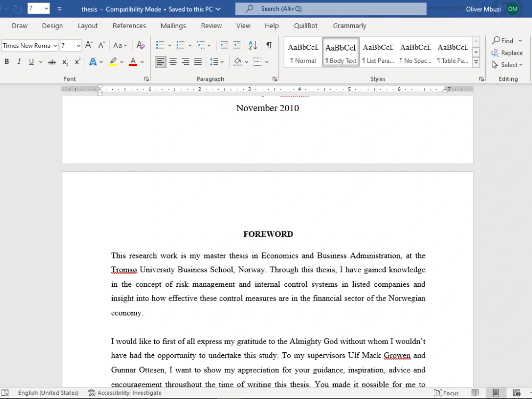Screen dimensions: 532x399
Task: Toggle Strikethrough formatting
Action: coord(52,62)
